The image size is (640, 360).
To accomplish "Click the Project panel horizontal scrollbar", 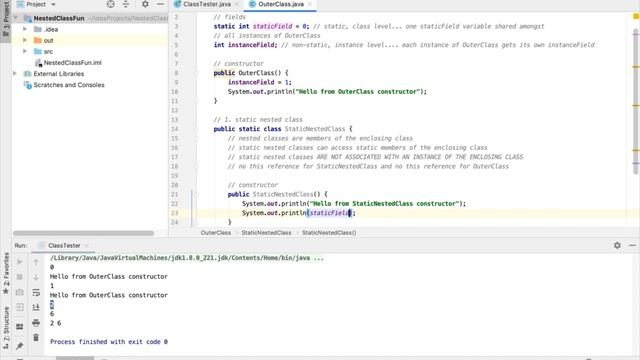I will tap(83, 233).
